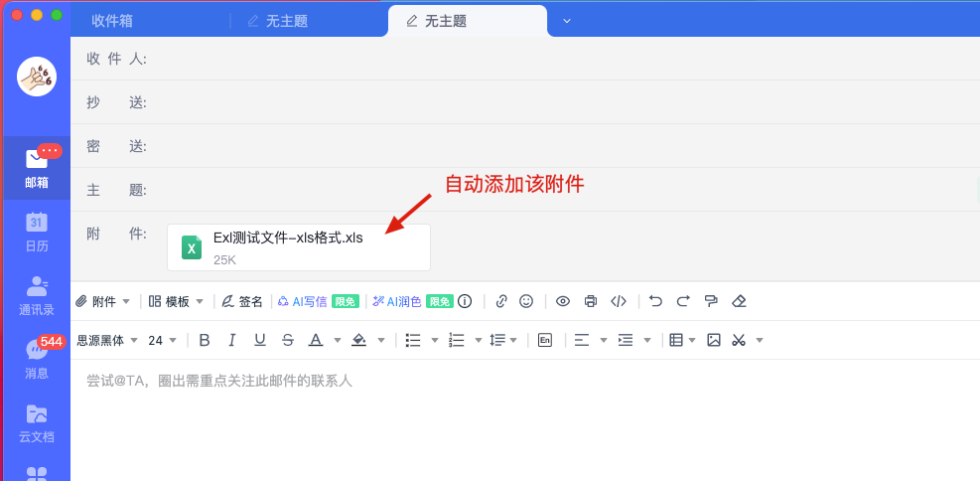This screenshot has height=481, width=980.
Task: Click the AI写信 writing assistant button
Action: [303, 301]
